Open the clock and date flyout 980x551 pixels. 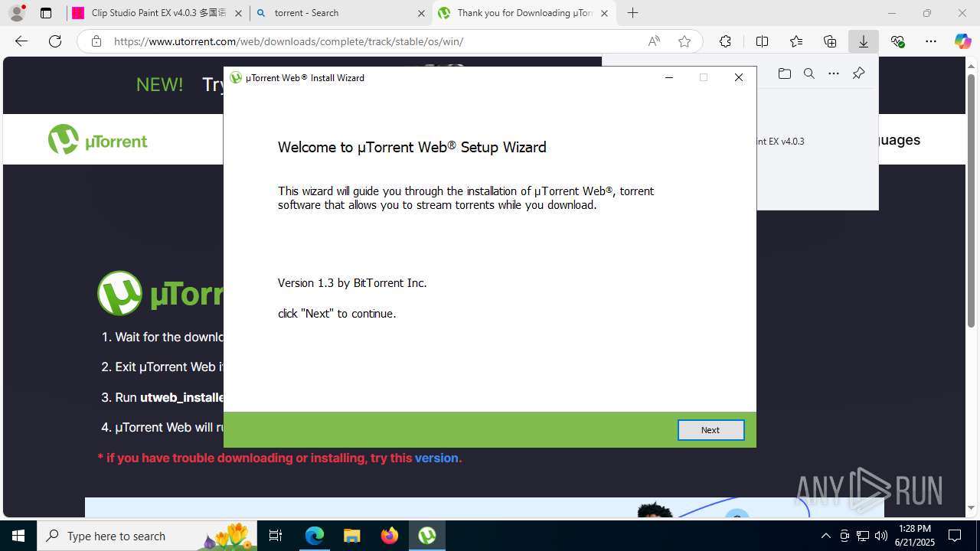coord(915,536)
